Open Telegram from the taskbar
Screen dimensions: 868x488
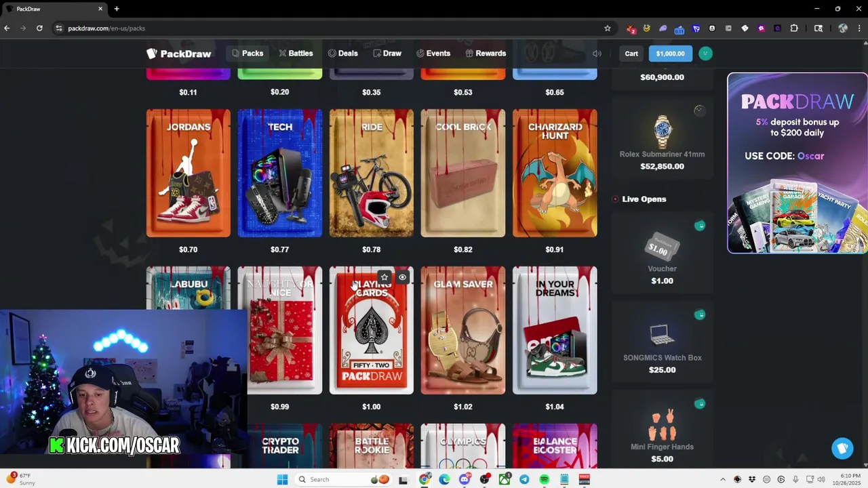[524, 479]
